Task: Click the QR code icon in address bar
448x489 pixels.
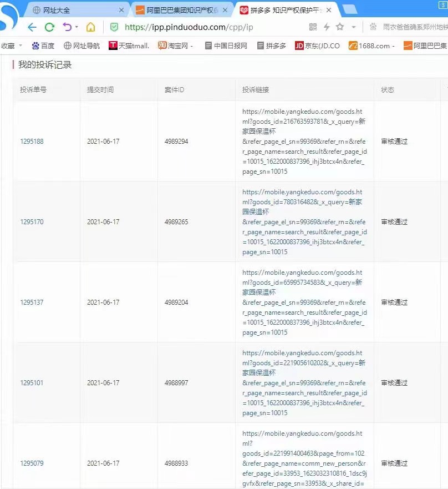Action: pyautogui.click(x=314, y=27)
